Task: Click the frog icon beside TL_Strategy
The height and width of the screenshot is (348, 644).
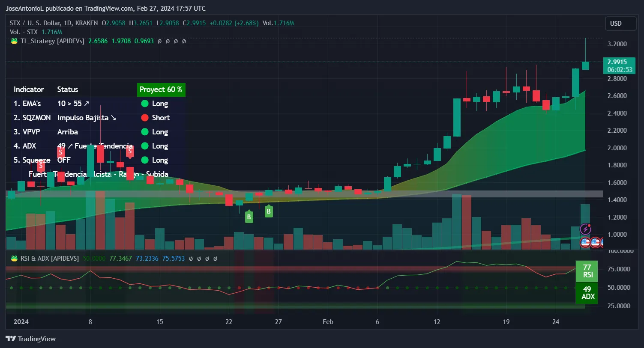Action: click(x=14, y=41)
